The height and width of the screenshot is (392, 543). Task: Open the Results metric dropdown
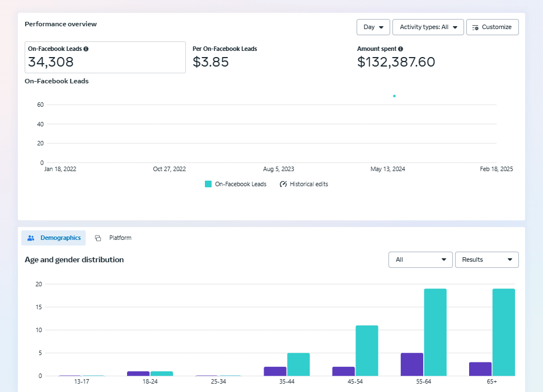click(486, 259)
